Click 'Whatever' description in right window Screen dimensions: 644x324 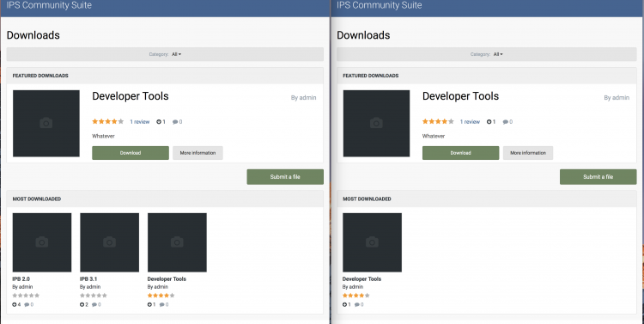(434, 136)
